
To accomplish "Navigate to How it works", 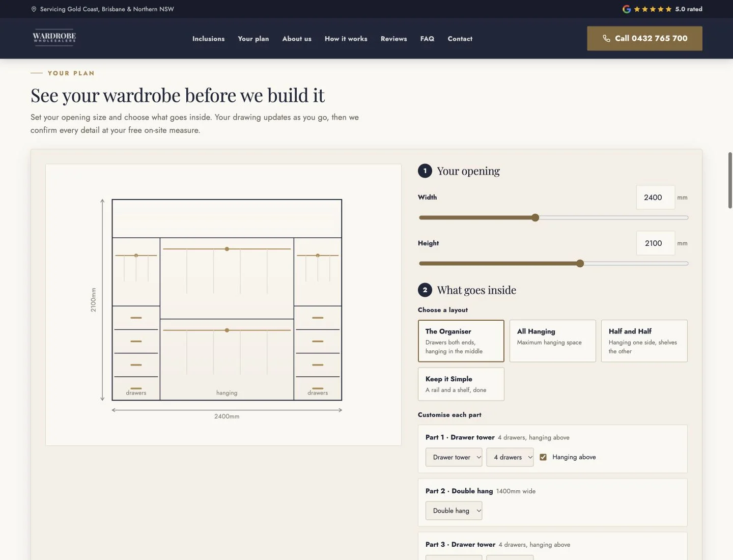I will pyautogui.click(x=346, y=39).
